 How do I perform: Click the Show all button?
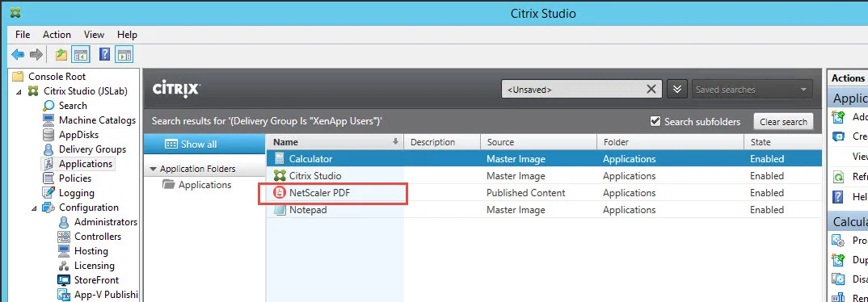coord(204,144)
